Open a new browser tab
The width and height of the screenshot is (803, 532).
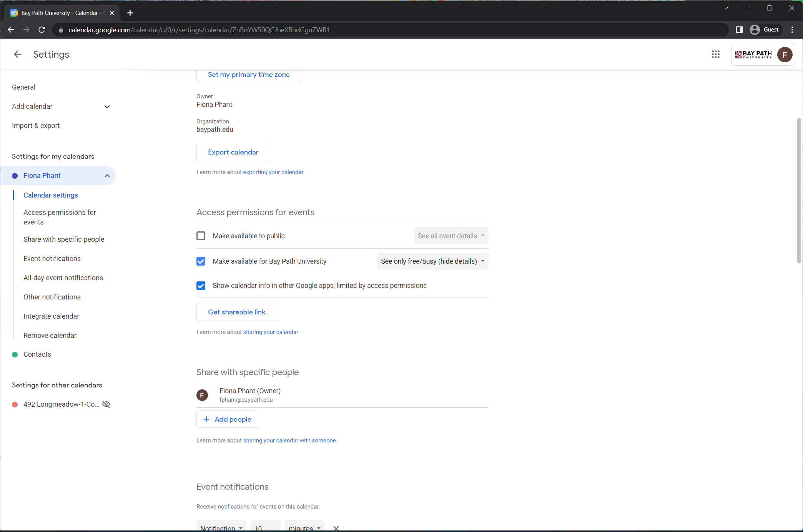[x=130, y=13]
